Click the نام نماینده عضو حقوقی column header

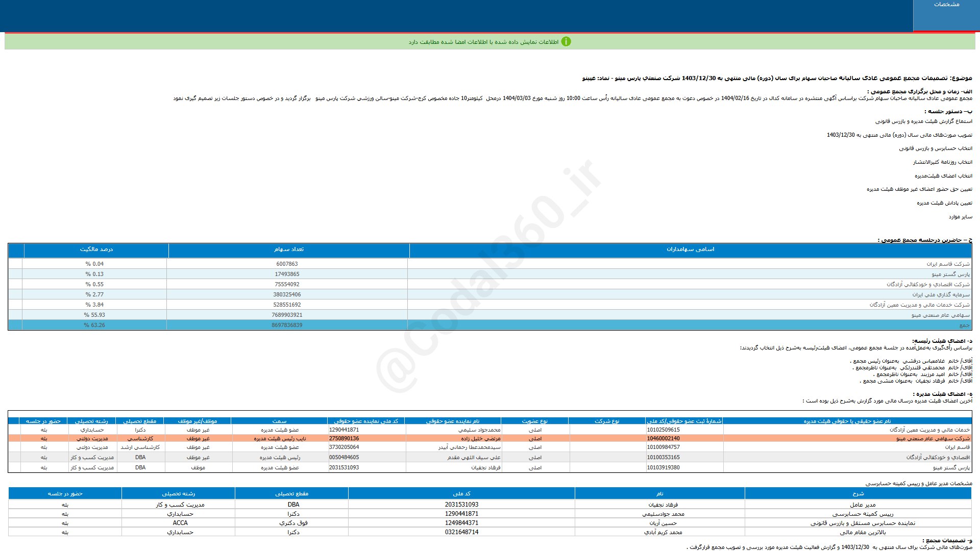click(x=453, y=421)
